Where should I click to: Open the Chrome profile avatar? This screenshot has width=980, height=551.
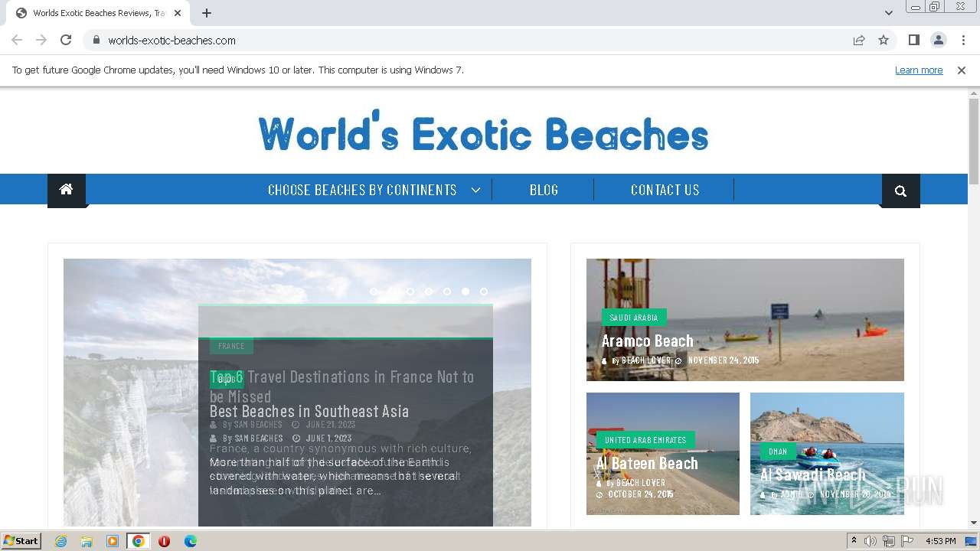(938, 40)
